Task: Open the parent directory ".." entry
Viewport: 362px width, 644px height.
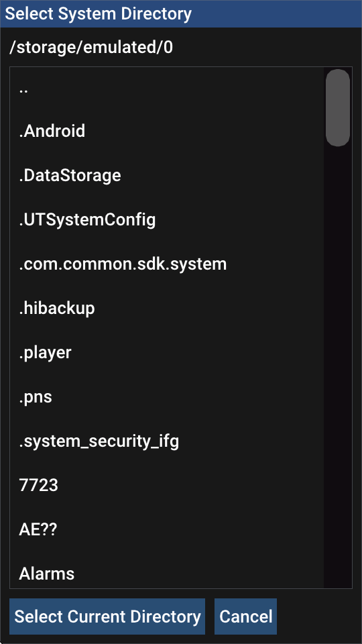Action: [x=167, y=89]
